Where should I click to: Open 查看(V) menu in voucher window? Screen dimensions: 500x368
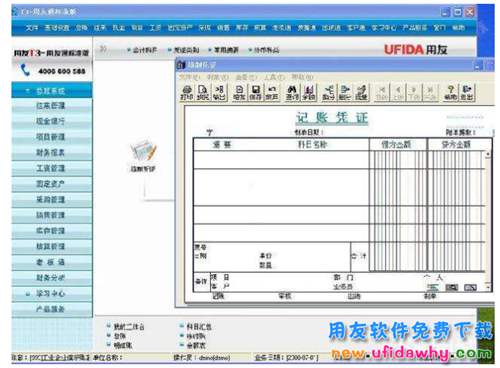(246, 77)
